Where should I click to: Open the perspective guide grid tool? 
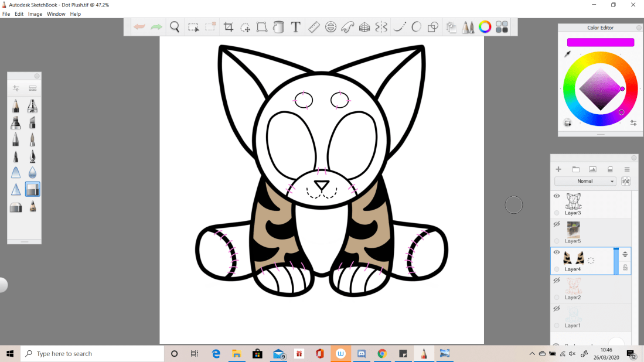364,27
